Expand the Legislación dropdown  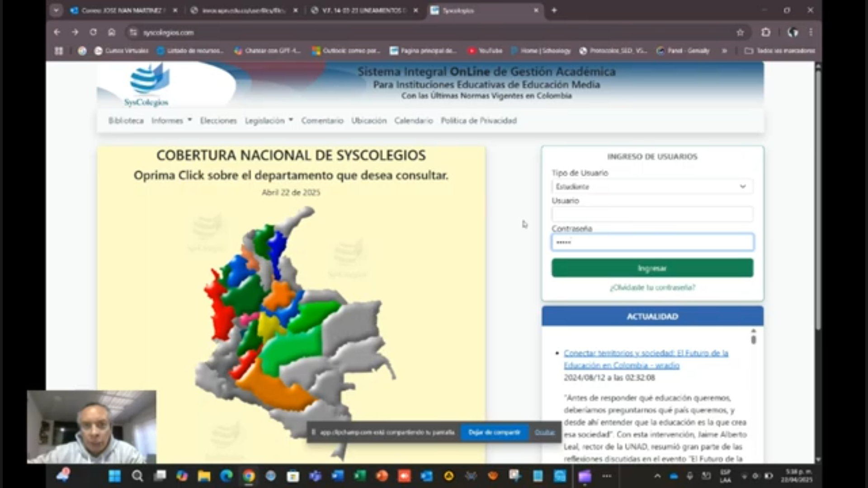(269, 121)
